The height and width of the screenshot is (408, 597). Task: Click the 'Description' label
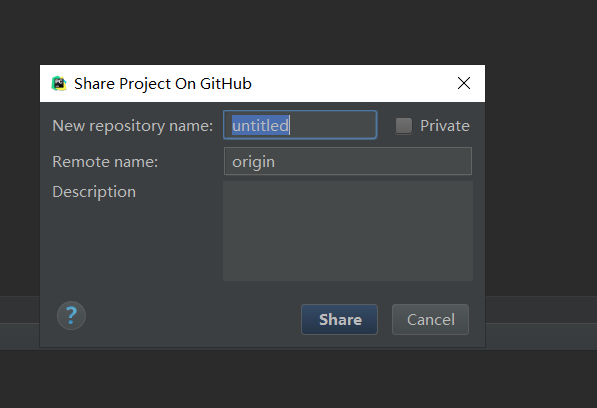click(x=94, y=192)
